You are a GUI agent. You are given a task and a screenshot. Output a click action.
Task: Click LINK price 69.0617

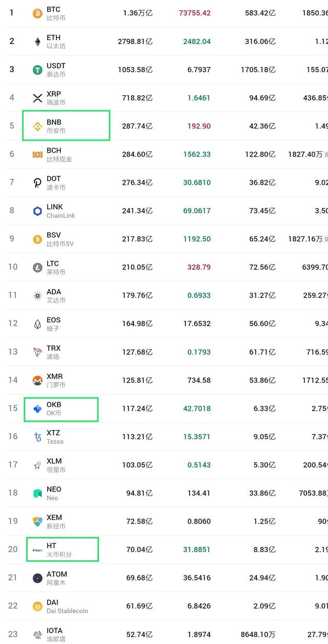pyautogui.click(x=197, y=211)
